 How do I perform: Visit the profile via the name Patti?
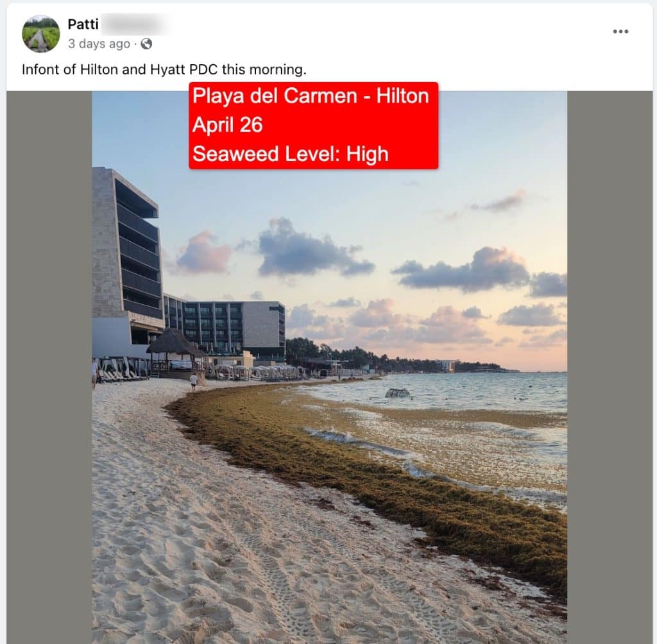pyautogui.click(x=83, y=24)
